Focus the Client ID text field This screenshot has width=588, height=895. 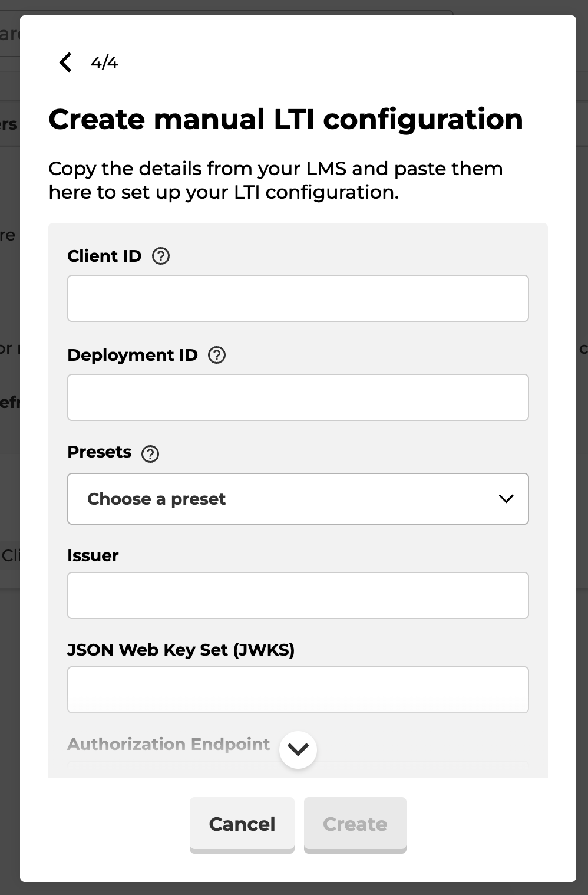click(x=298, y=298)
